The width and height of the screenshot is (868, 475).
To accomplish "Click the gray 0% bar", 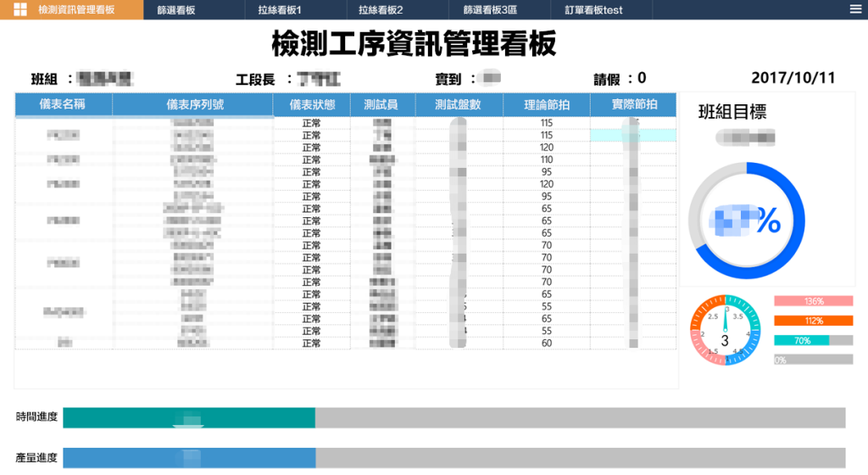I will (x=813, y=360).
